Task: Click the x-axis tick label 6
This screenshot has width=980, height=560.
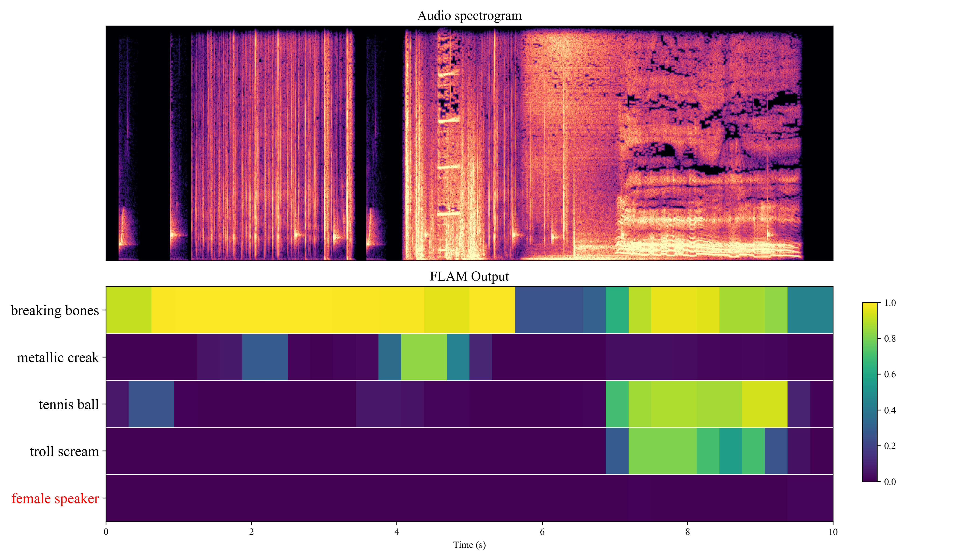Action: [542, 532]
